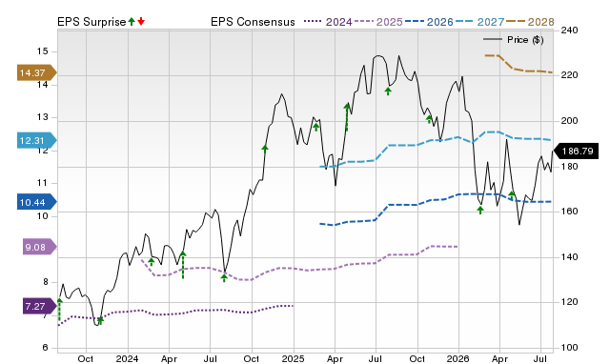Click the EPS Surprise legend label

pos(91,22)
